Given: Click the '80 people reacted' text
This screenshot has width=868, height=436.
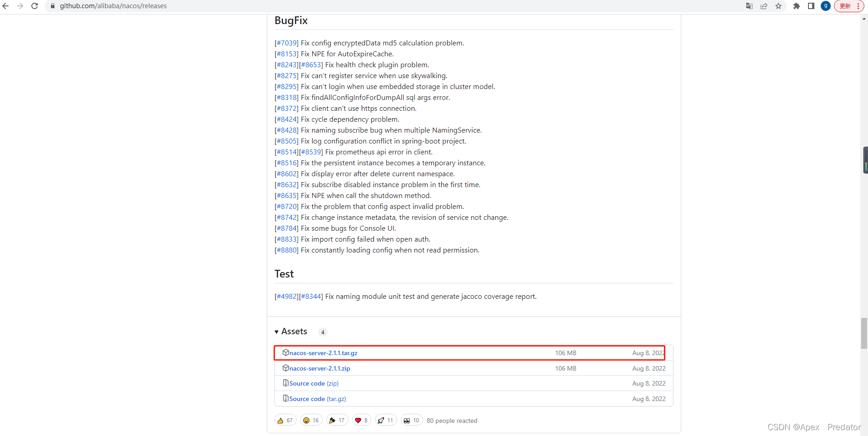Looking at the screenshot, I should point(452,421).
